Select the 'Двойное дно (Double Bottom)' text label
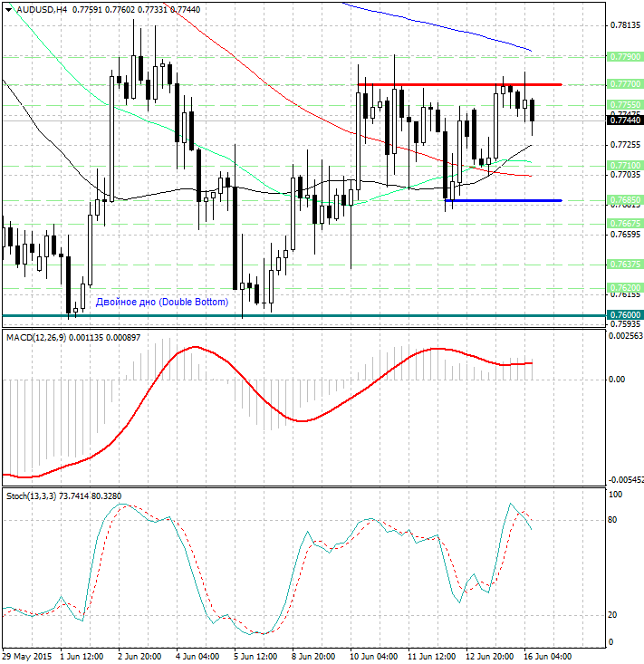644x664 pixels. [162, 302]
